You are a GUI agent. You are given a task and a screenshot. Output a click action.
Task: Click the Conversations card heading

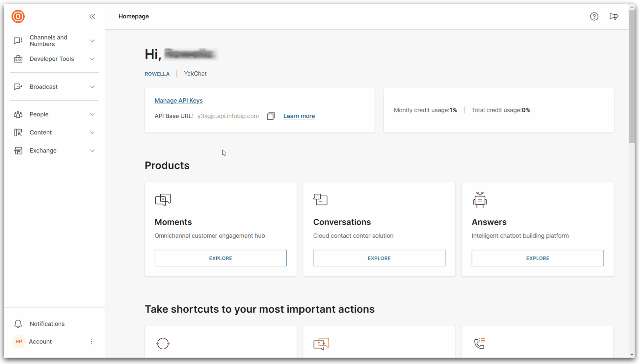342,222
